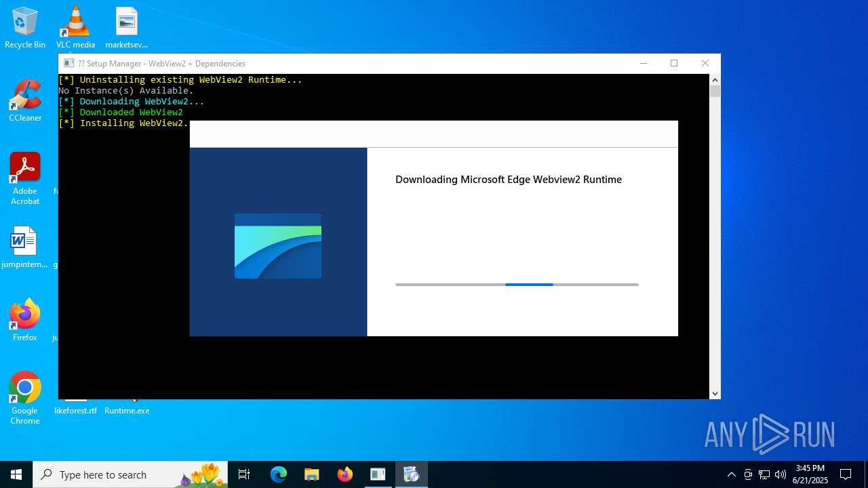Click the Windows Start button
Screen dimensions: 868x488
click(16, 474)
